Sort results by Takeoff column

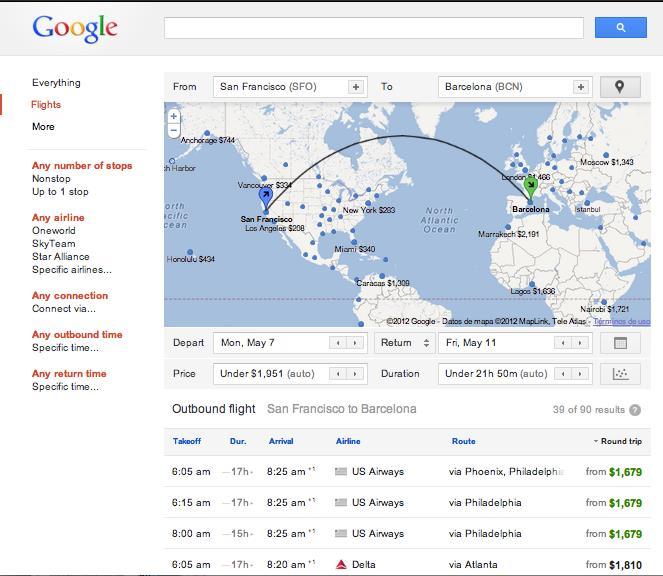187,441
